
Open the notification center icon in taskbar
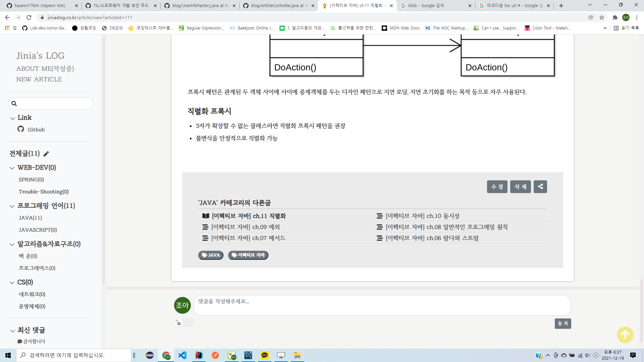(633, 355)
